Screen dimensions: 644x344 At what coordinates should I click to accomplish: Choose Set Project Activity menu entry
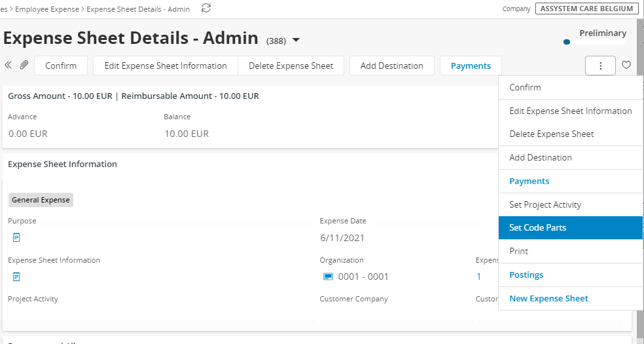coord(571,204)
